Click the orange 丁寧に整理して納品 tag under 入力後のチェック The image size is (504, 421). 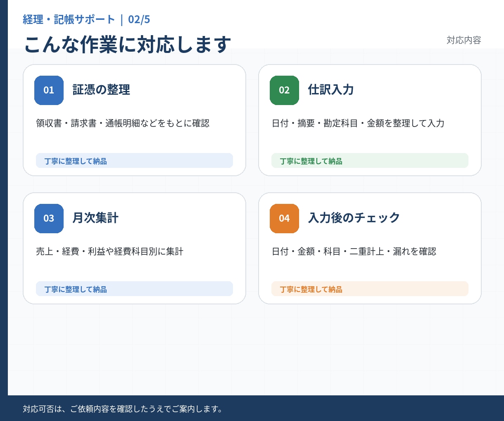pos(370,289)
